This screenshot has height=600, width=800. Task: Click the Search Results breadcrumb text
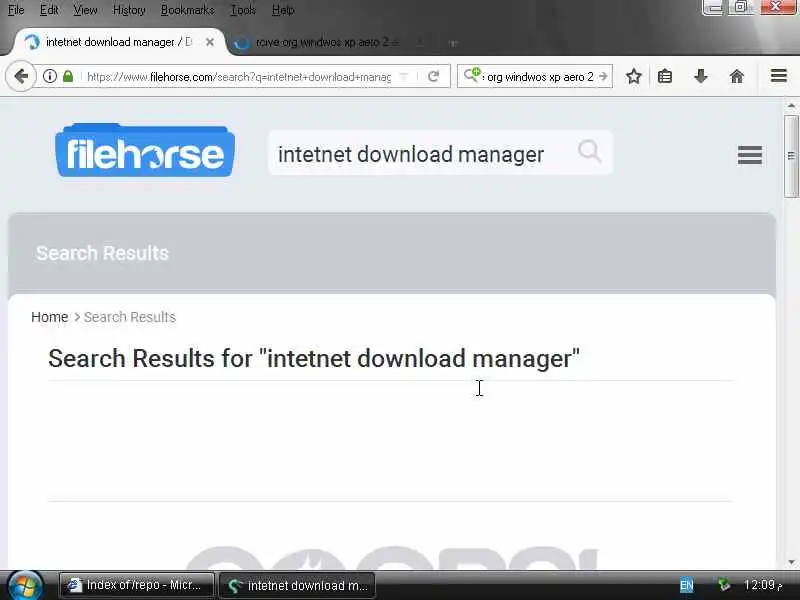point(130,317)
